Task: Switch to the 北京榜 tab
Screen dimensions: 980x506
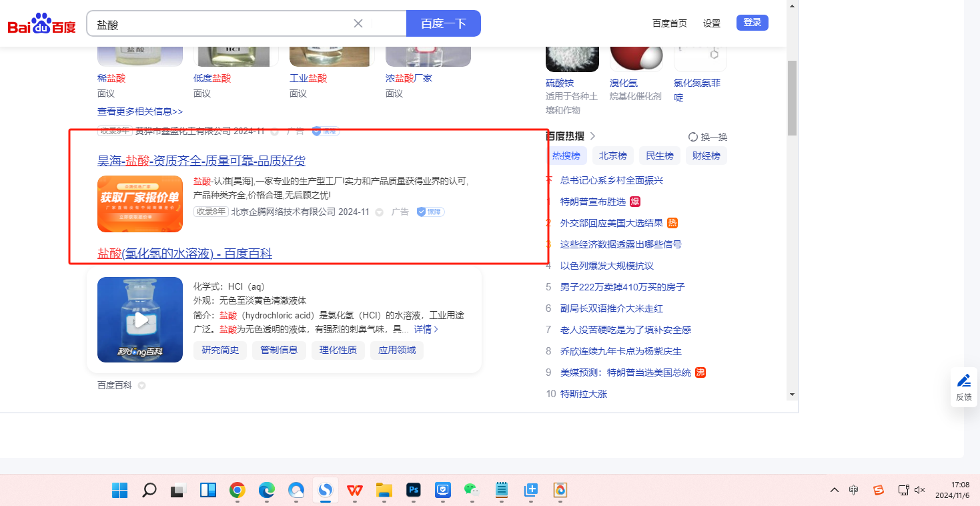Action: click(612, 156)
